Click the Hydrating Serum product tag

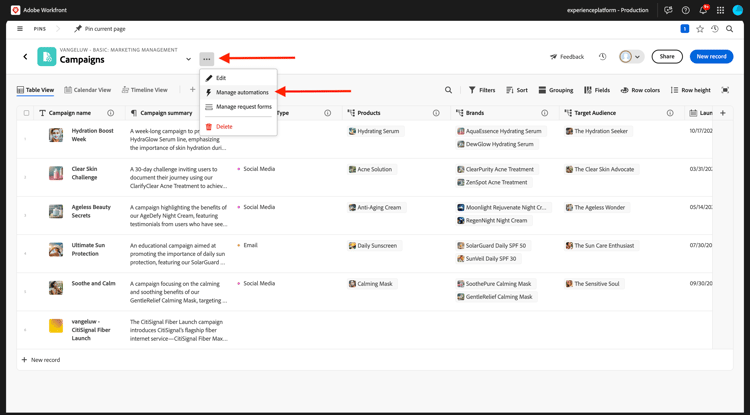(x=375, y=131)
